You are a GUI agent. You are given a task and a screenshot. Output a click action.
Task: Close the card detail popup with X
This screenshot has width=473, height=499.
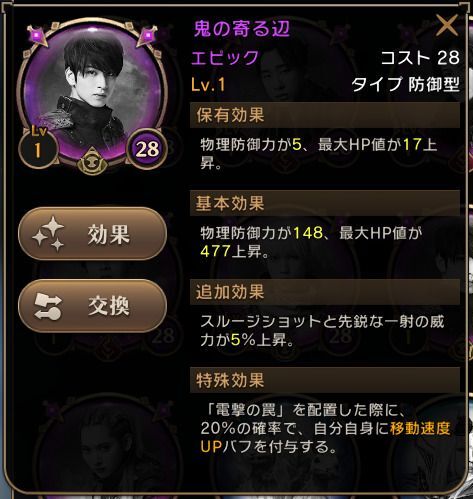(x=447, y=25)
